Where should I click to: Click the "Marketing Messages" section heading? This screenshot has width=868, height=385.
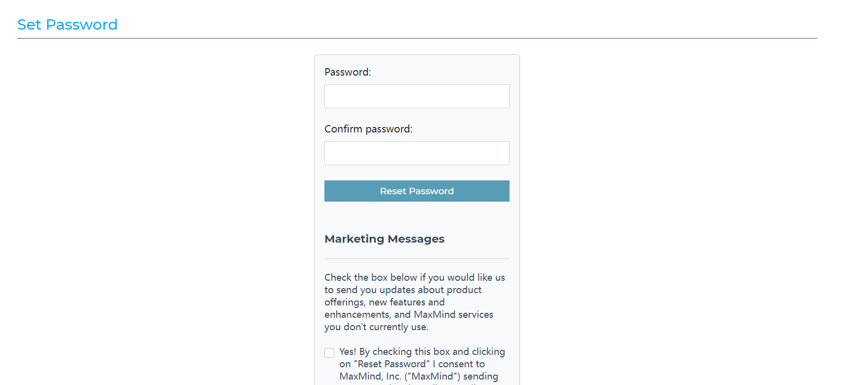[x=384, y=239]
